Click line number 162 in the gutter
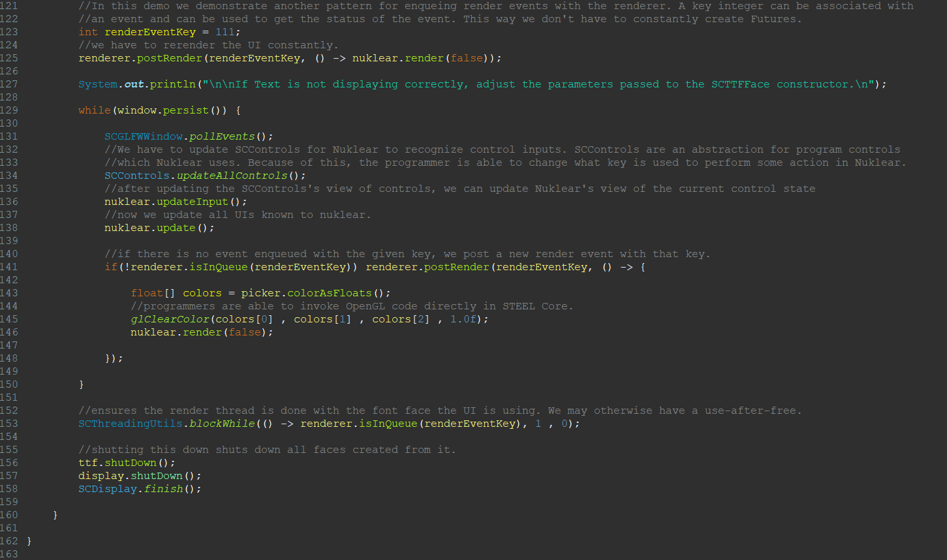The height and width of the screenshot is (560, 947). point(9,541)
